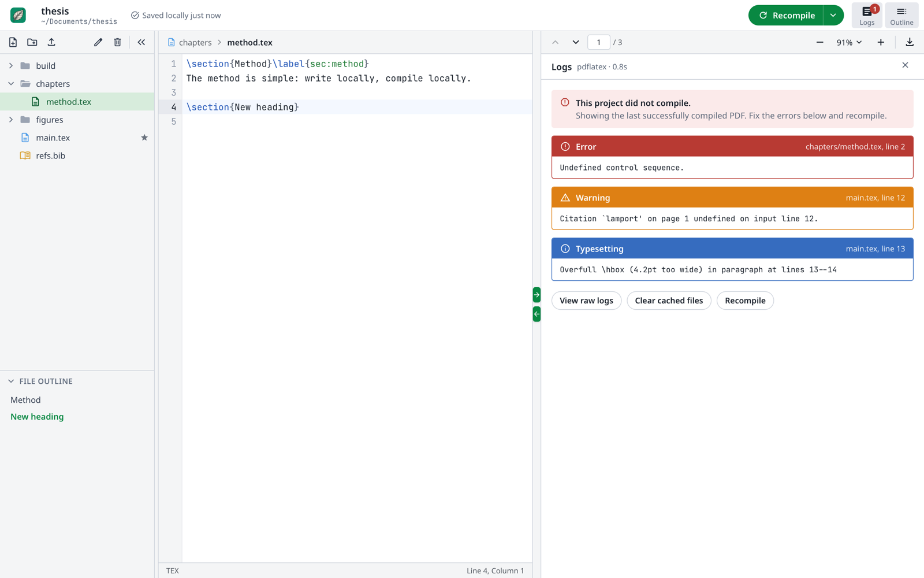Click star marking main.tex as main file
924x578 pixels.
[144, 138]
